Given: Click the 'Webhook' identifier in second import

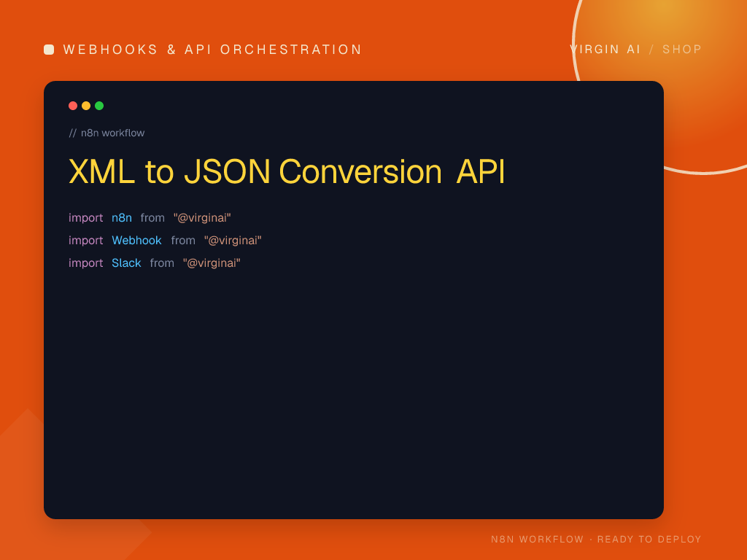Looking at the screenshot, I should tap(136, 240).
